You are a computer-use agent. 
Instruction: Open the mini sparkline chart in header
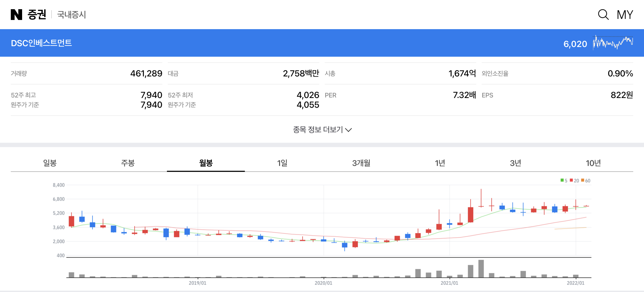pyautogui.click(x=613, y=43)
